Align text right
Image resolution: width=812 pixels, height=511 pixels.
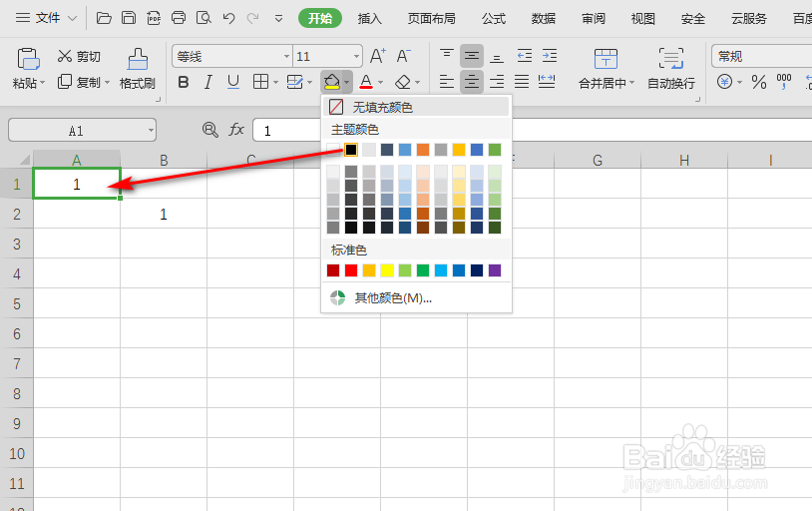(x=497, y=82)
